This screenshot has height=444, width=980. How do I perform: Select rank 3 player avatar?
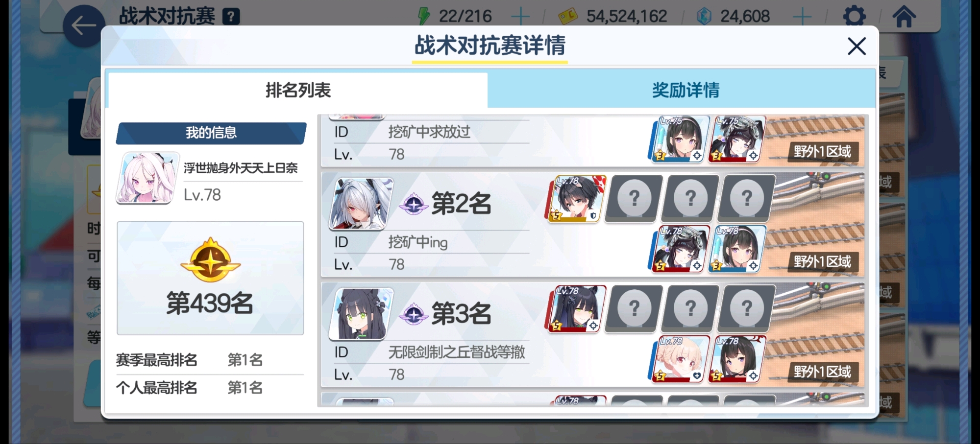361,314
